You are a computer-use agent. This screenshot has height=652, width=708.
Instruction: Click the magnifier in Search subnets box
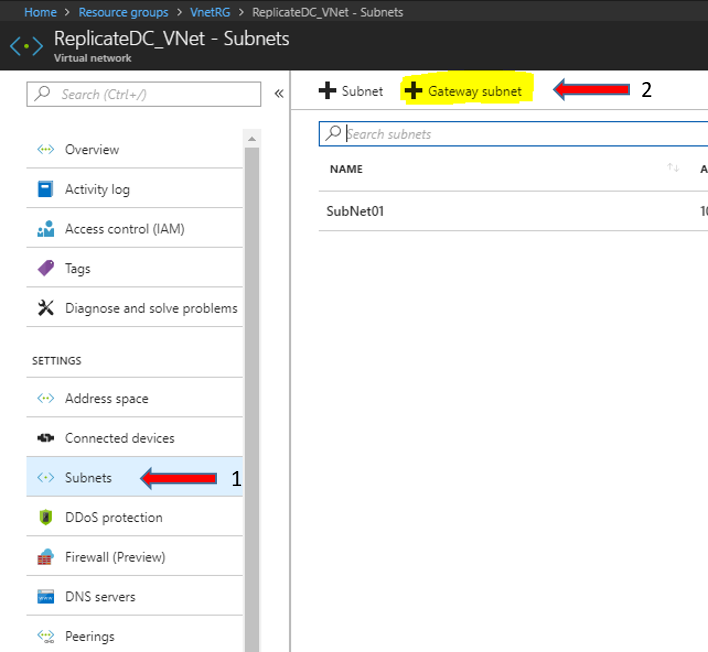(333, 133)
